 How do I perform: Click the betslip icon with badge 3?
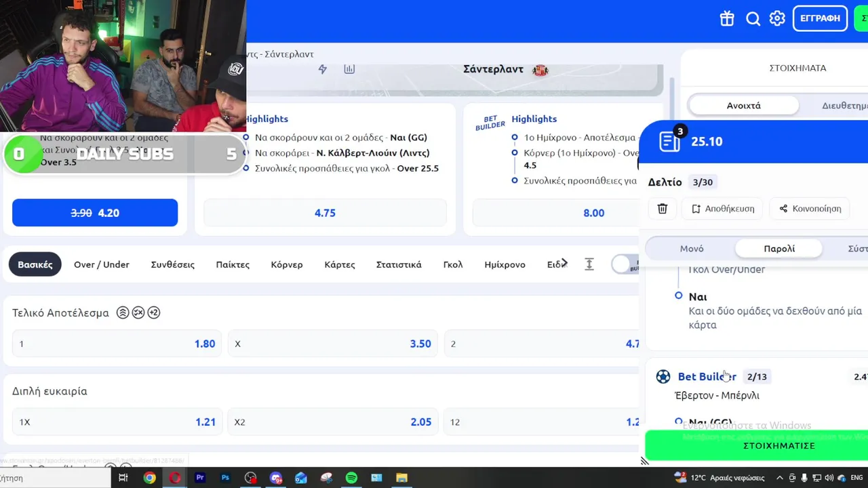point(670,141)
